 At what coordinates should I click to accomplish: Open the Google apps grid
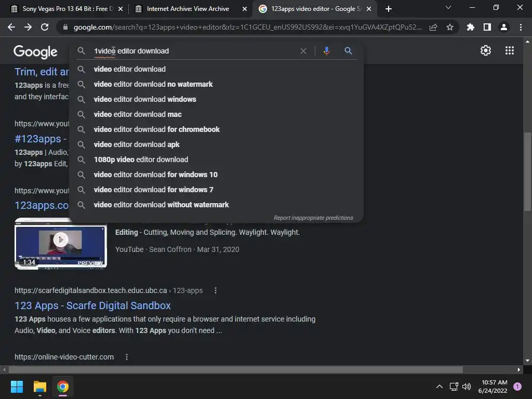pyautogui.click(x=510, y=50)
